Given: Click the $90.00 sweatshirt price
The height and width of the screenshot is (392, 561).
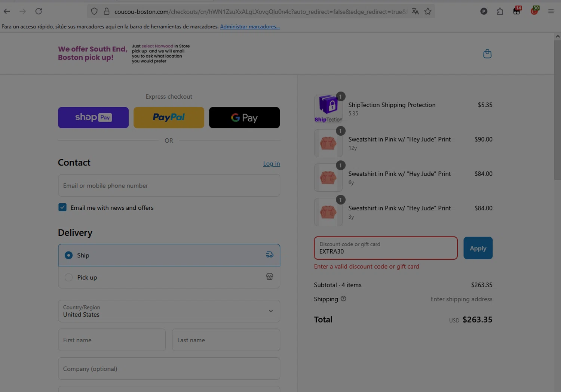Looking at the screenshot, I should pos(483,139).
